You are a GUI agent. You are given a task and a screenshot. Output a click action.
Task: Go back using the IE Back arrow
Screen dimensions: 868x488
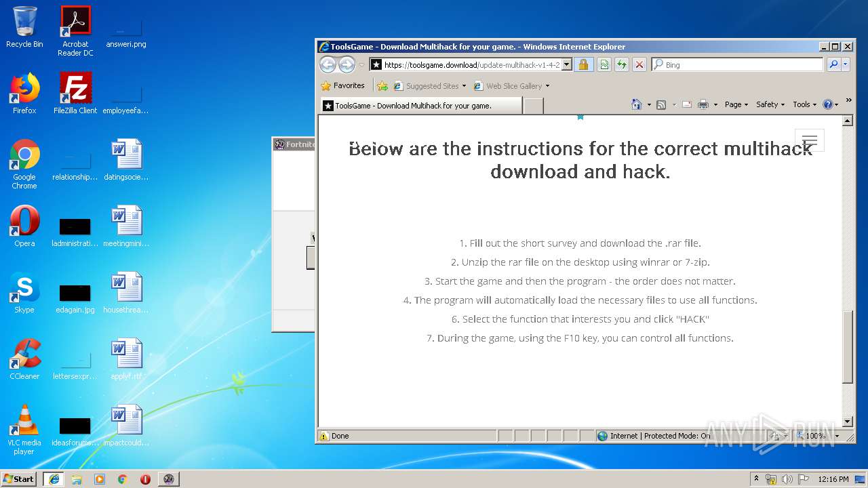point(328,64)
